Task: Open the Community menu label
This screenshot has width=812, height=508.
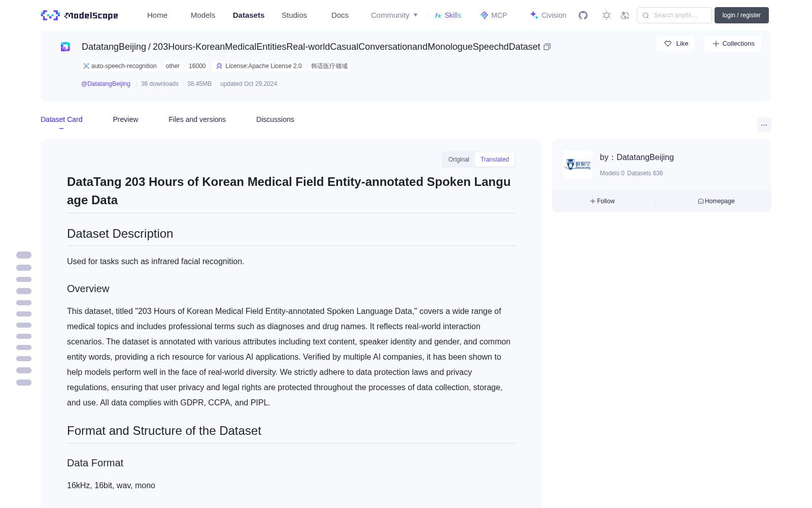Action: tap(390, 15)
